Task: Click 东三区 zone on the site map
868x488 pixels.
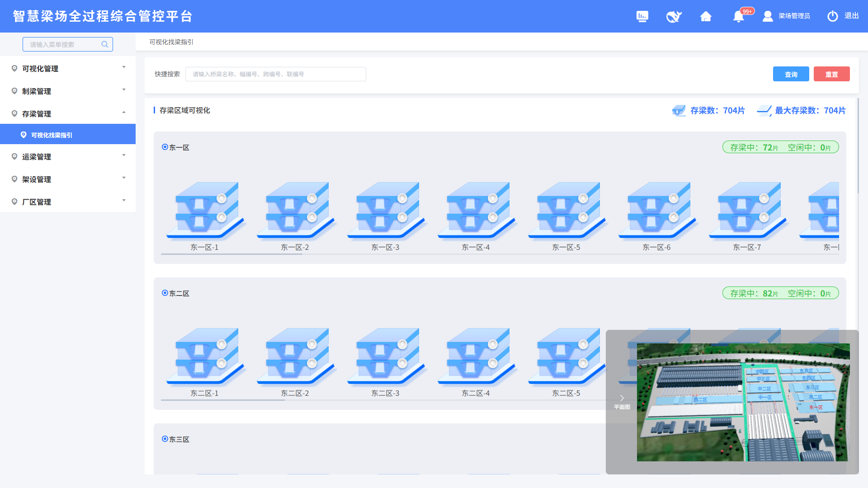Action: [x=812, y=387]
